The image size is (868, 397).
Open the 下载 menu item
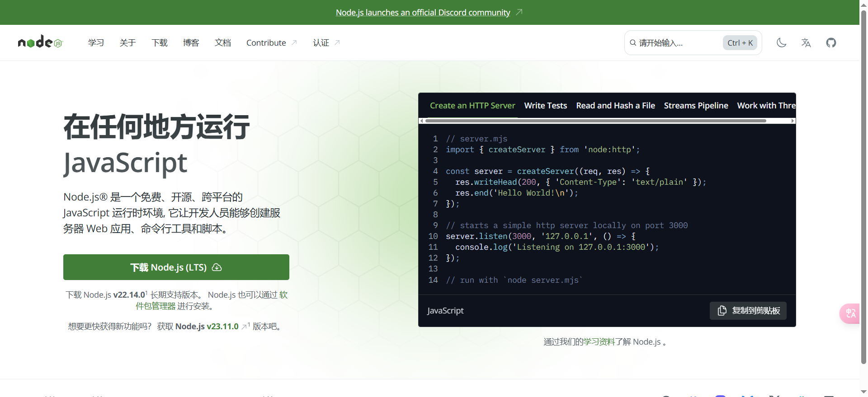point(159,43)
